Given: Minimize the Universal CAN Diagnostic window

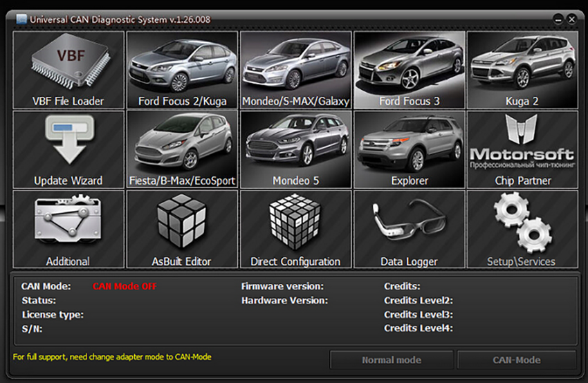Looking at the screenshot, I should [558, 19].
